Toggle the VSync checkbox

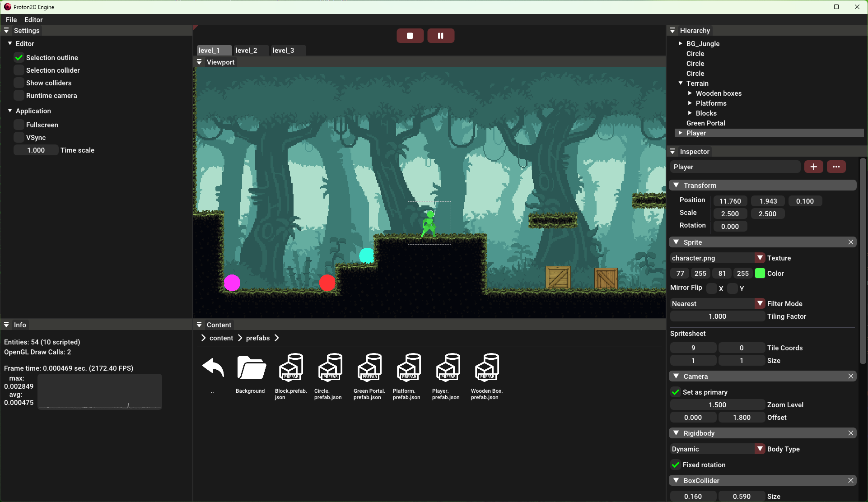19,138
